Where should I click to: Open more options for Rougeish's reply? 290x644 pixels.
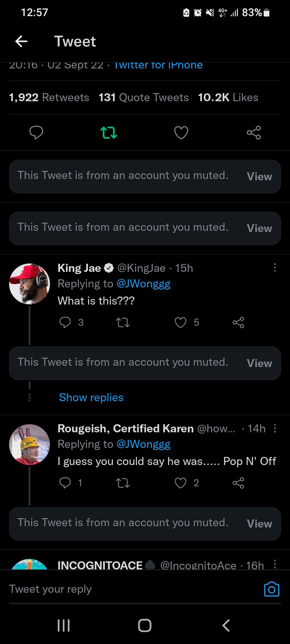275,428
